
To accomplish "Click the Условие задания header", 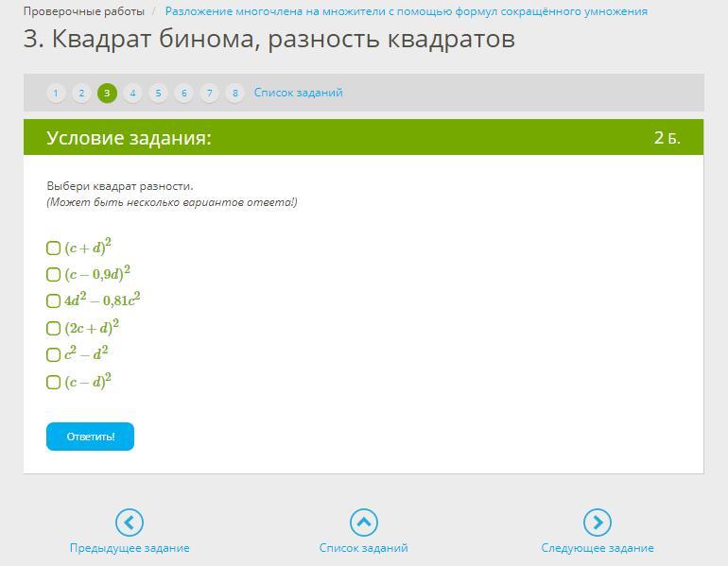I will coord(129,138).
